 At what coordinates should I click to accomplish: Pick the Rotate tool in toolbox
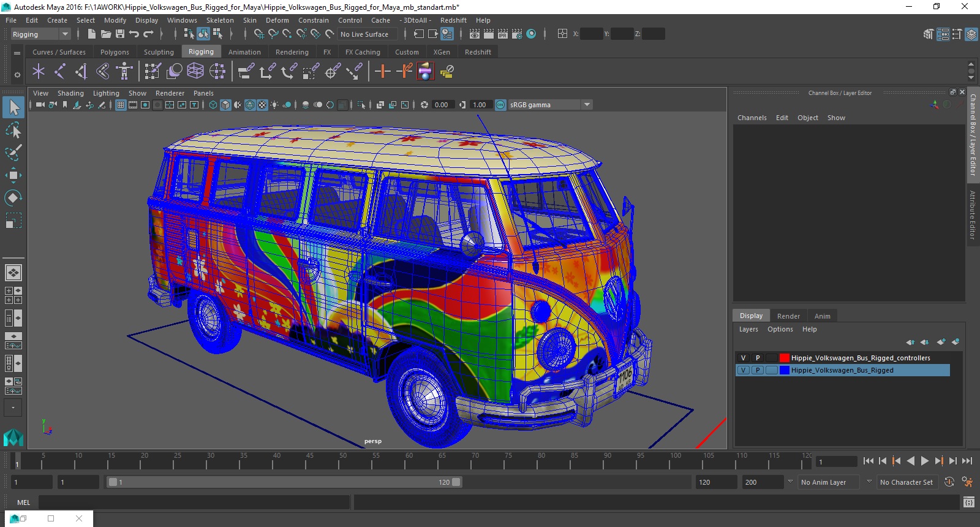pos(13,197)
